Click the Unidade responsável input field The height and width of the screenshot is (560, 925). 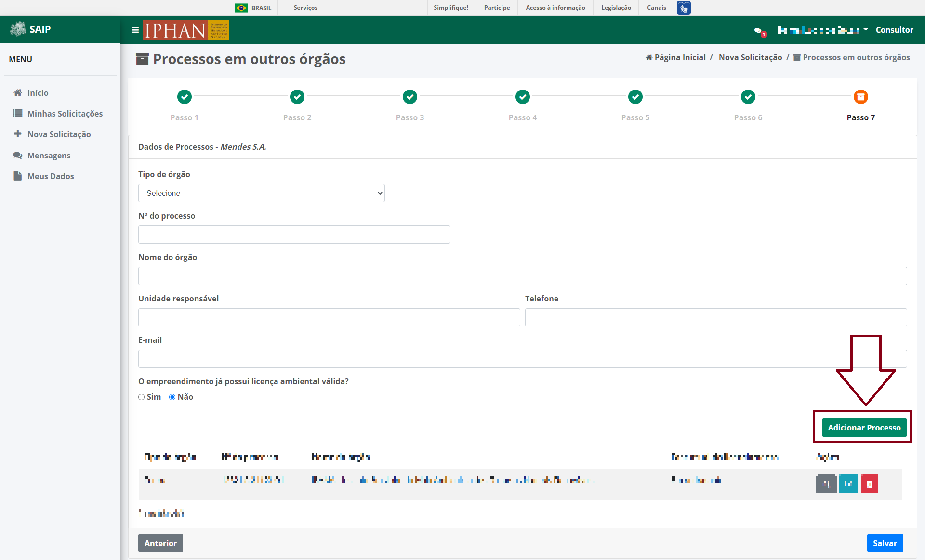[x=329, y=317]
